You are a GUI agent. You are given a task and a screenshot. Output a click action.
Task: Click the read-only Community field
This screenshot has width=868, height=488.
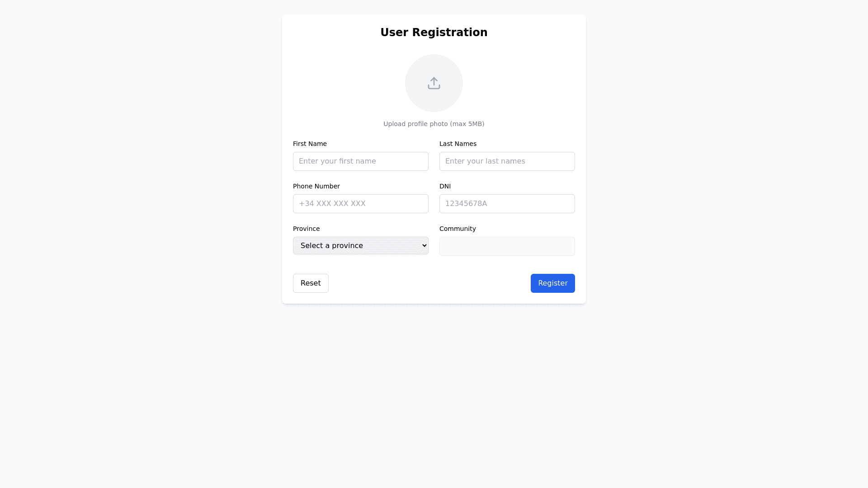(x=507, y=246)
